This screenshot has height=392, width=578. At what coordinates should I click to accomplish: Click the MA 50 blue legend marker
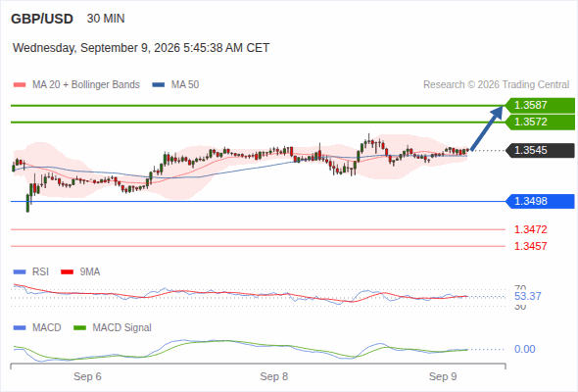pos(159,85)
